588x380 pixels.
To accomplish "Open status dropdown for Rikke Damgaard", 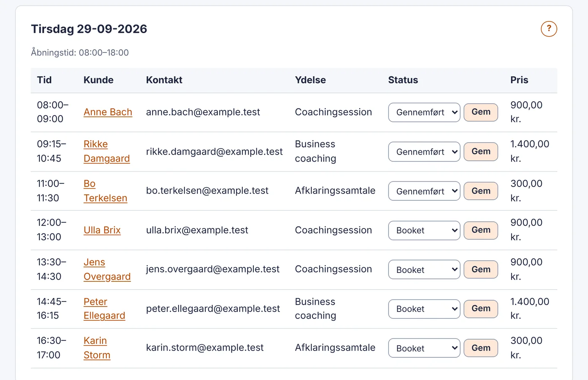I will tap(424, 152).
